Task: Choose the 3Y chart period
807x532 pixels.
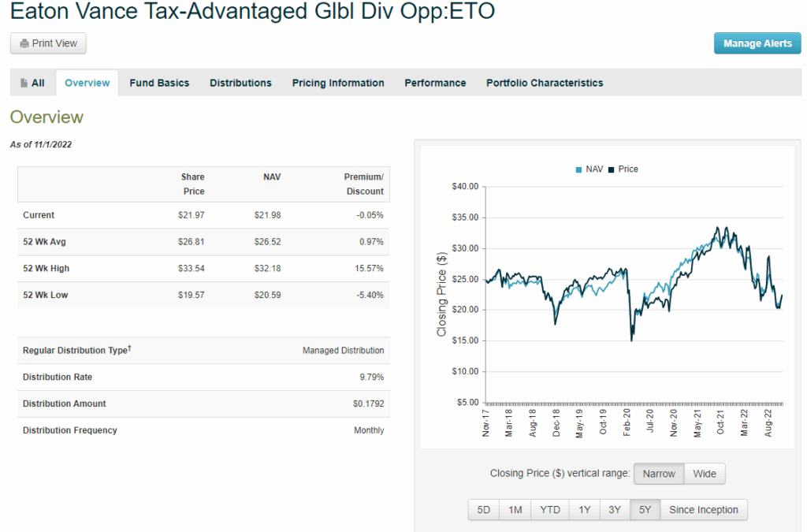Action: pyautogui.click(x=615, y=510)
